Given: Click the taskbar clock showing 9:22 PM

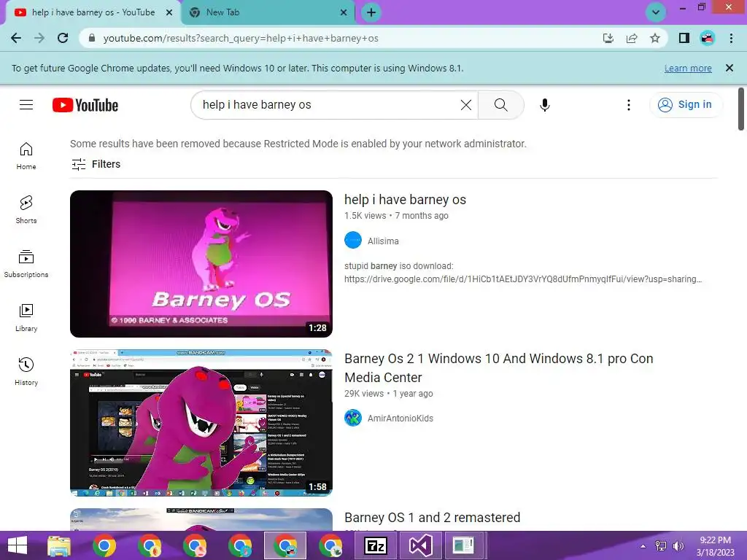Looking at the screenshot, I should point(715,546).
